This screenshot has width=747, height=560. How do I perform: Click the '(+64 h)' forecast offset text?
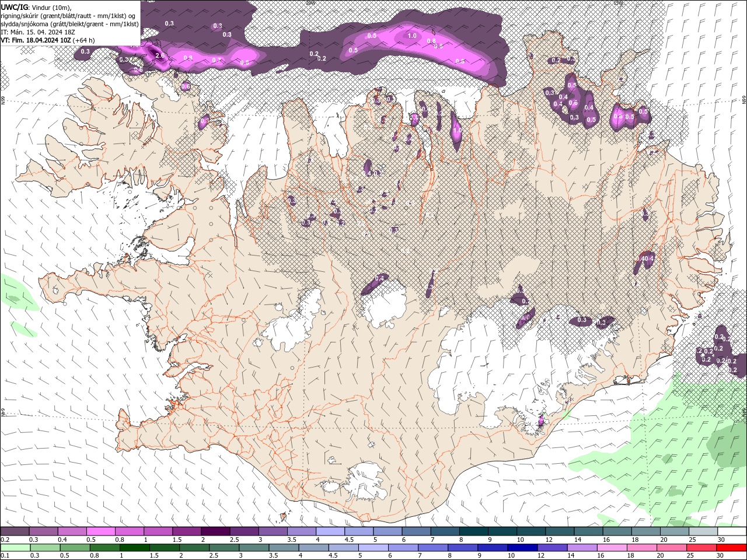click(x=84, y=40)
